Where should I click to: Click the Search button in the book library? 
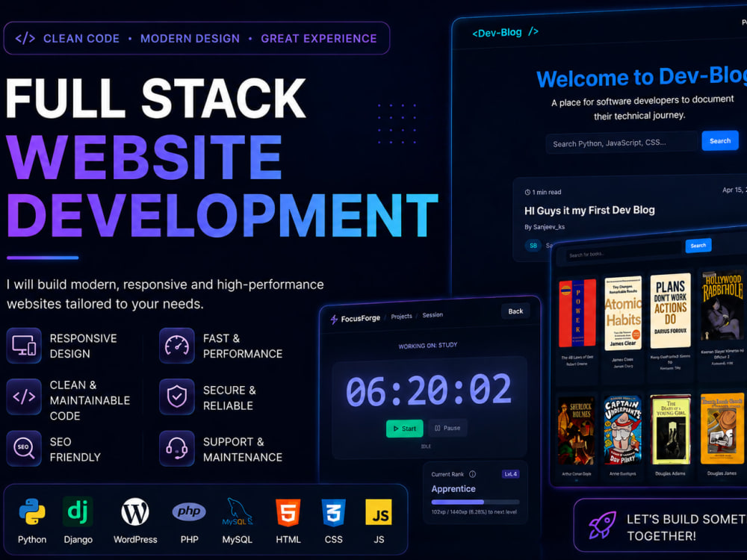(x=698, y=246)
